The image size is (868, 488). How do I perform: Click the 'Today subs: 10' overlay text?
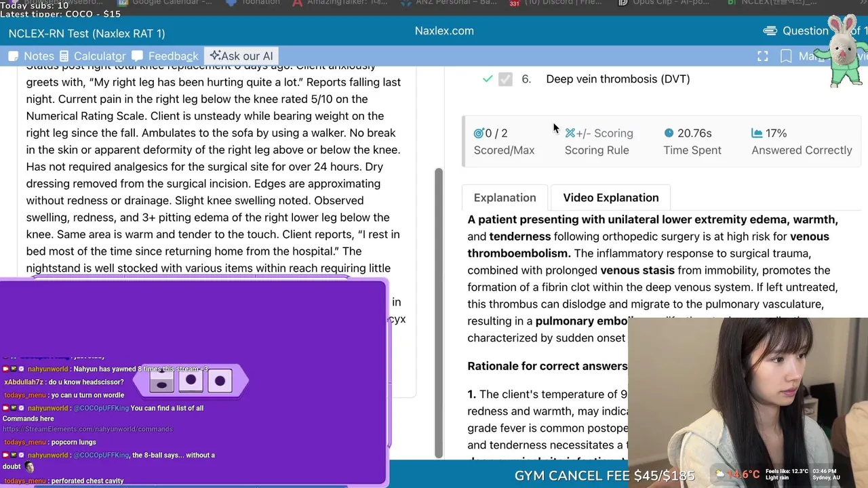35,5
